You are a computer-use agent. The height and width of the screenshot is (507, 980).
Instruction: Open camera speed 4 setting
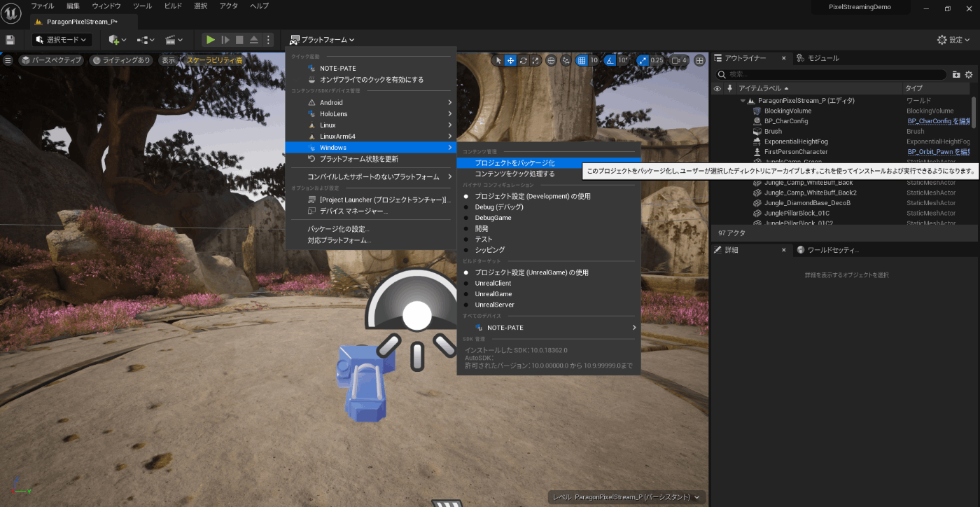[x=679, y=60]
